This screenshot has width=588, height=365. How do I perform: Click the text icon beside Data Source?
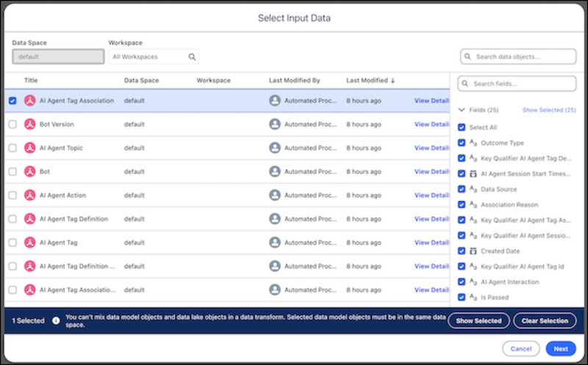click(x=473, y=189)
